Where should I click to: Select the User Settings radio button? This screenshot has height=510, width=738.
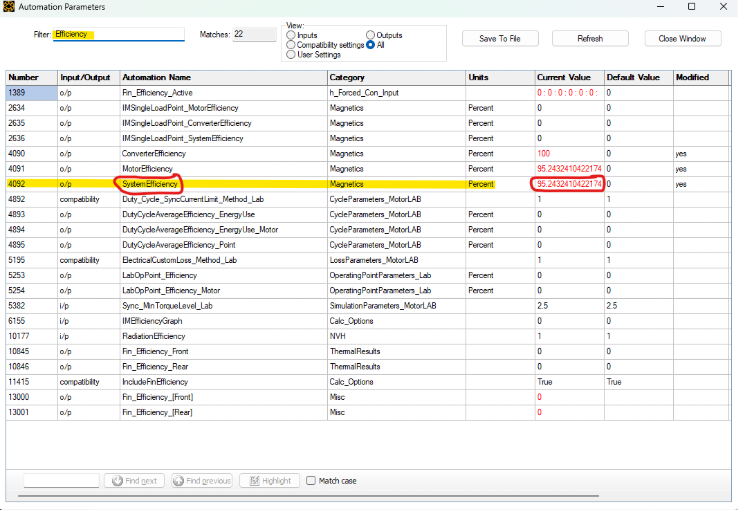(x=291, y=55)
